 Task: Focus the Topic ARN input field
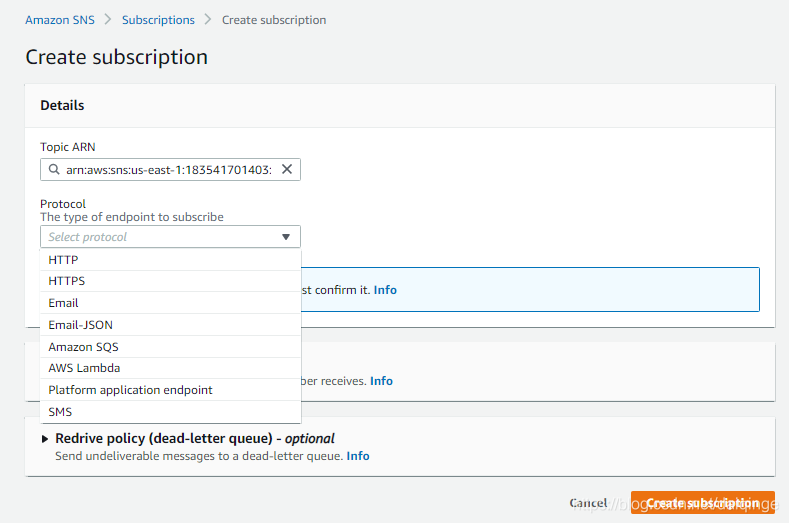pyautogui.click(x=170, y=170)
